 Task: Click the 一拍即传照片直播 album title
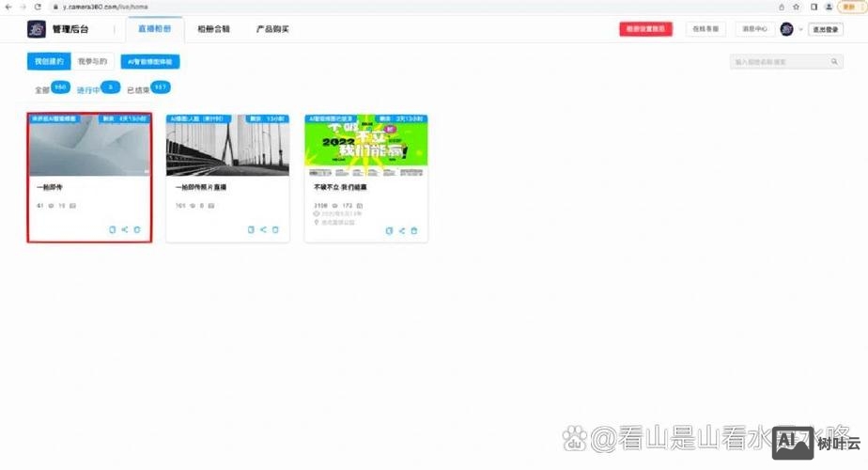pyautogui.click(x=200, y=187)
